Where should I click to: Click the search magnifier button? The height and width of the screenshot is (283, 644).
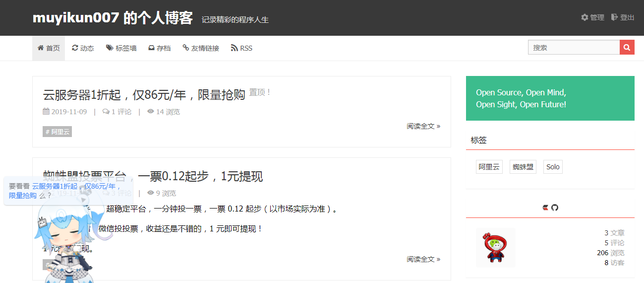(627, 48)
